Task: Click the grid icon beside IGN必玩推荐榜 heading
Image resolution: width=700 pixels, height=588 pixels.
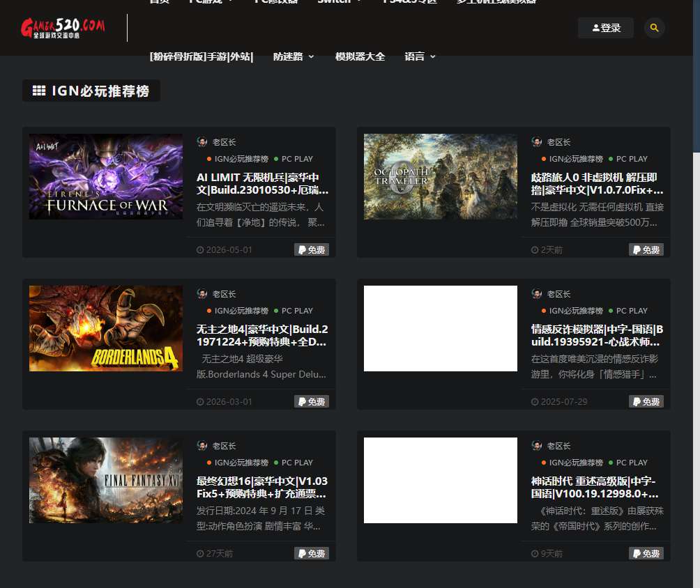Action: click(39, 91)
